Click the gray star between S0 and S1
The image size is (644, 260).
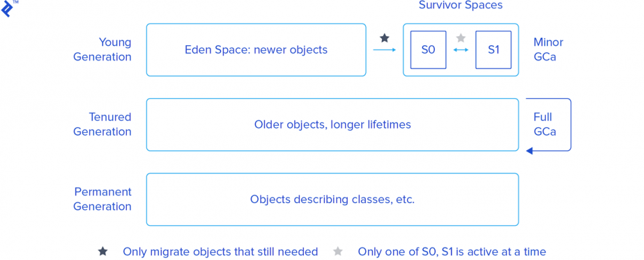(460, 38)
